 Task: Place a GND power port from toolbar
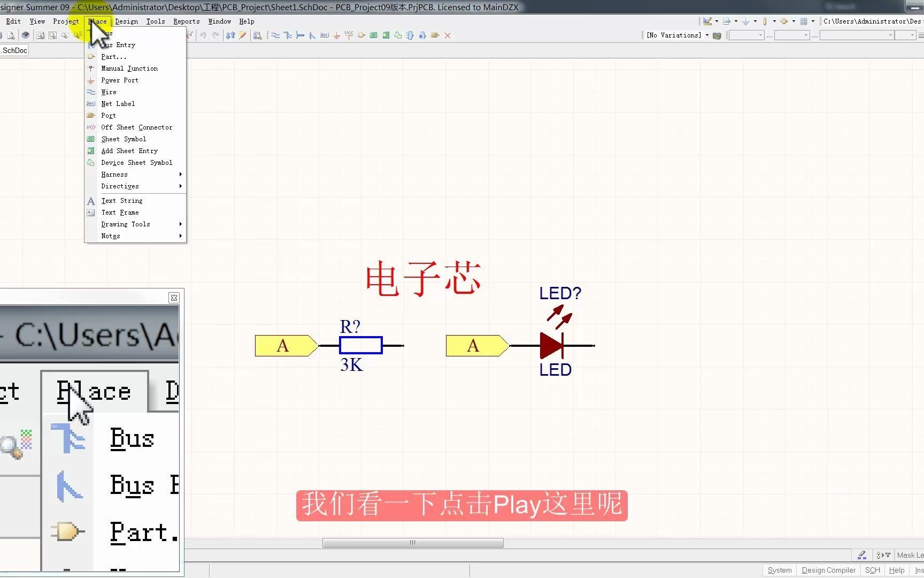pos(336,35)
